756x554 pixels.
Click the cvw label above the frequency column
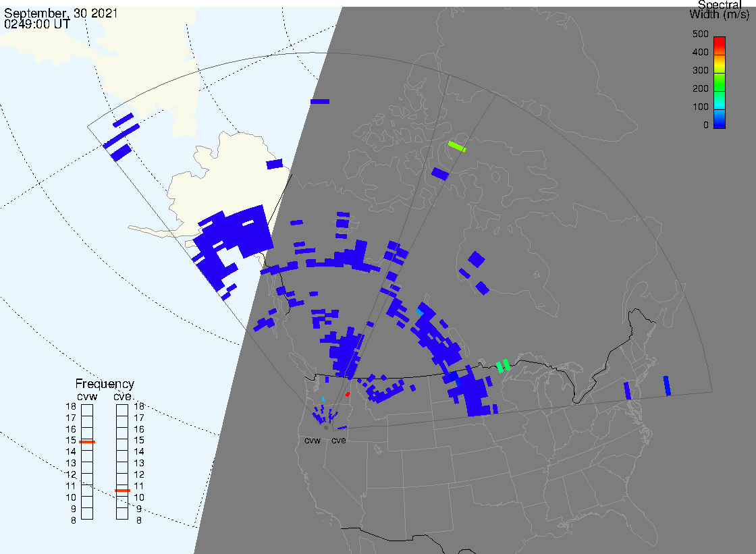click(x=87, y=396)
